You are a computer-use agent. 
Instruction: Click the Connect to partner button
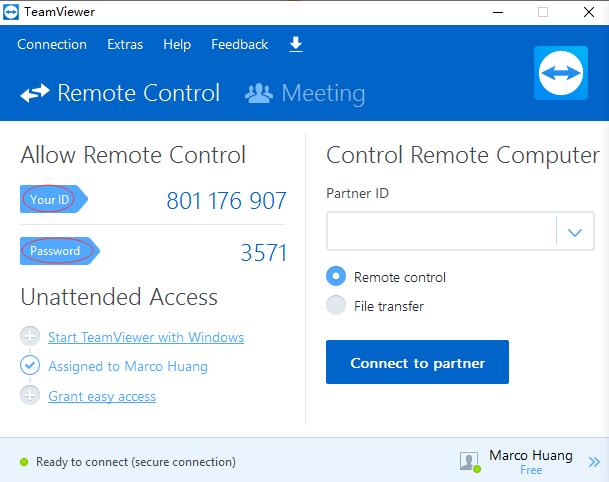click(x=418, y=362)
